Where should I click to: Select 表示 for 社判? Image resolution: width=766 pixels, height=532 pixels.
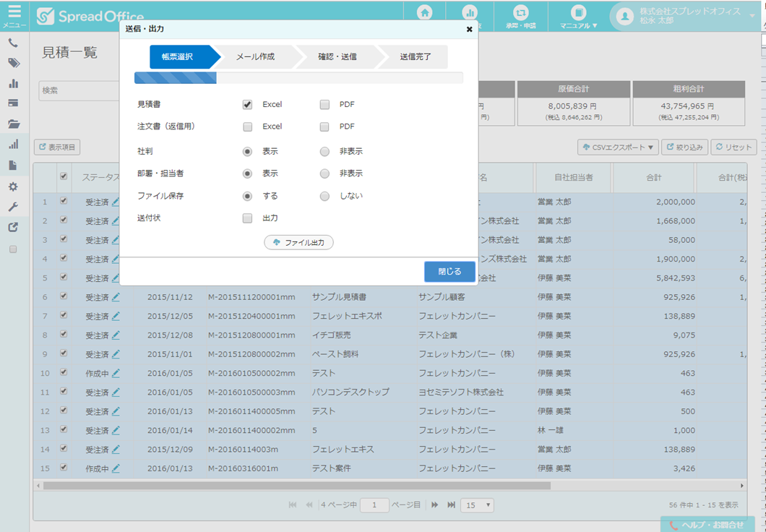247,152
